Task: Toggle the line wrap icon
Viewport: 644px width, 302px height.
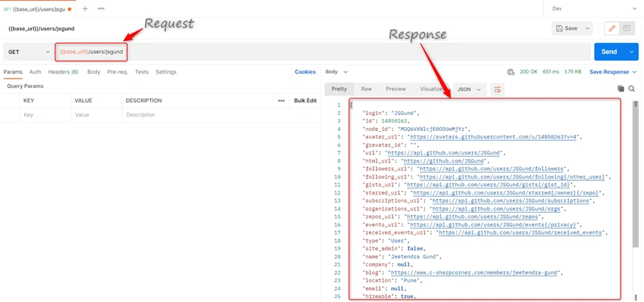Action: click(x=497, y=89)
